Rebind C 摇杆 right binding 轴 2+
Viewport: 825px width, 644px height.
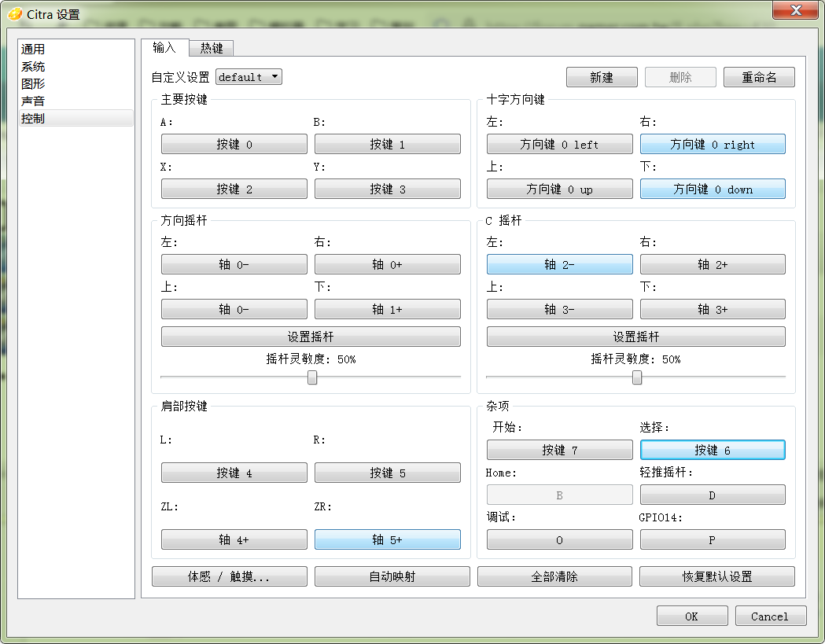(713, 264)
